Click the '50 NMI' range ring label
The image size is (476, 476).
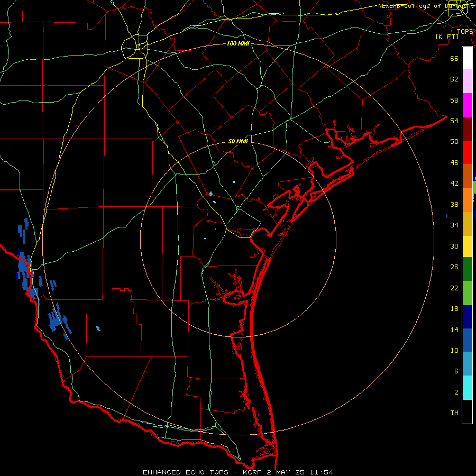coord(238,141)
